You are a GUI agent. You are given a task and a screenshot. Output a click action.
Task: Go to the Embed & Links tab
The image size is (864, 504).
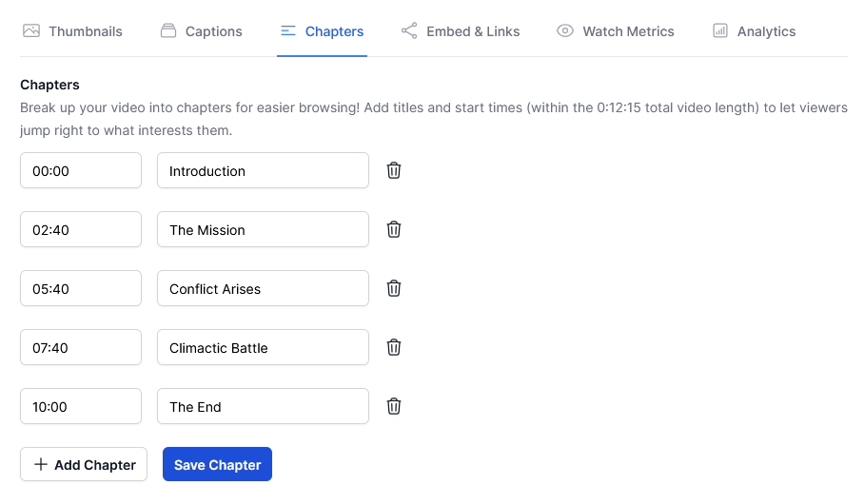point(461,31)
